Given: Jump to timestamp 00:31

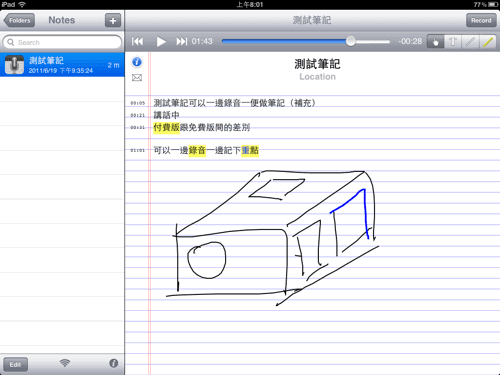Looking at the screenshot, I should click(x=138, y=127).
